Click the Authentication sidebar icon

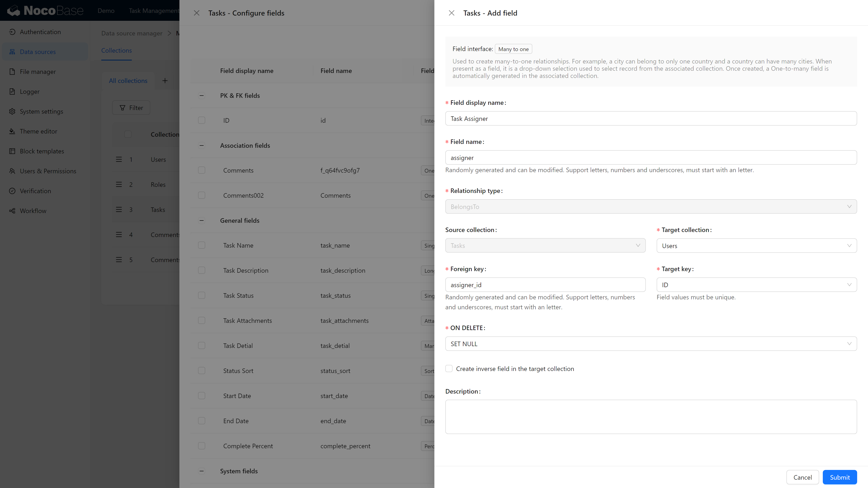click(12, 32)
